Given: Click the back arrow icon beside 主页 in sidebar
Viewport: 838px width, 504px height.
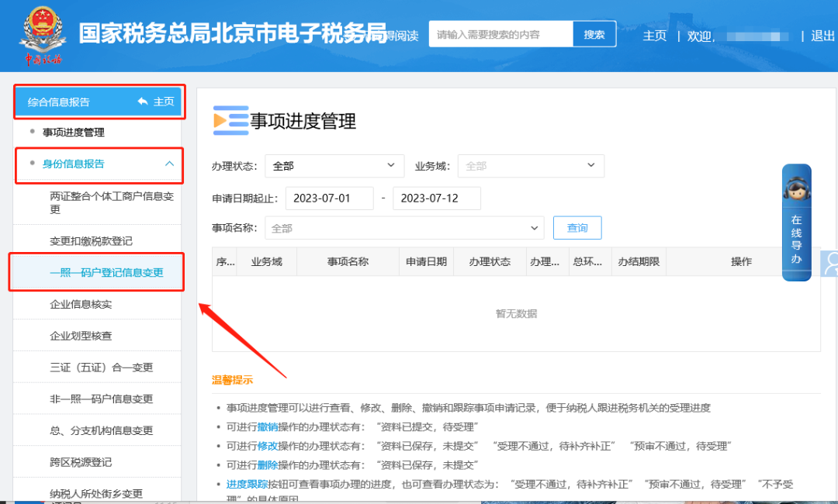Looking at the screenshot, I should (x=143, y=102).
